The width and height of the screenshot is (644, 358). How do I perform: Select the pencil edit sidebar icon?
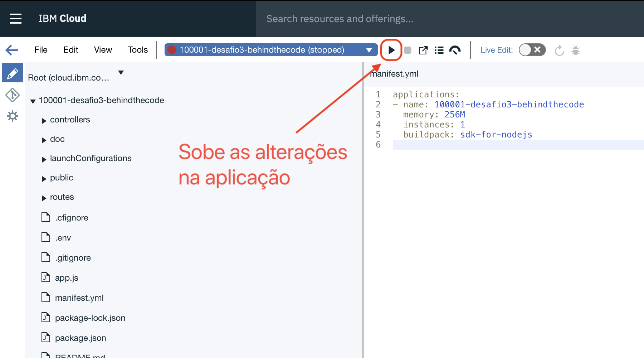pos(13,73)
